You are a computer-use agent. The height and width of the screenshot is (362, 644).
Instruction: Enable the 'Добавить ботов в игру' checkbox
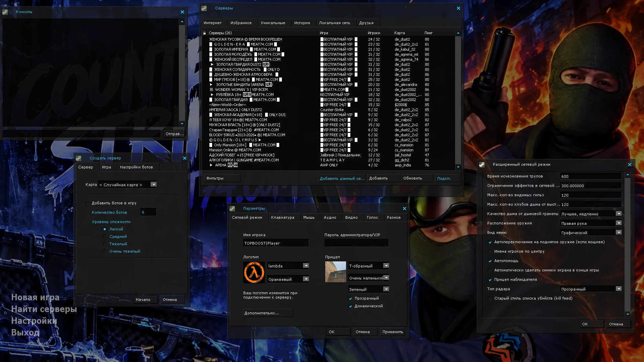coord(88,203)
